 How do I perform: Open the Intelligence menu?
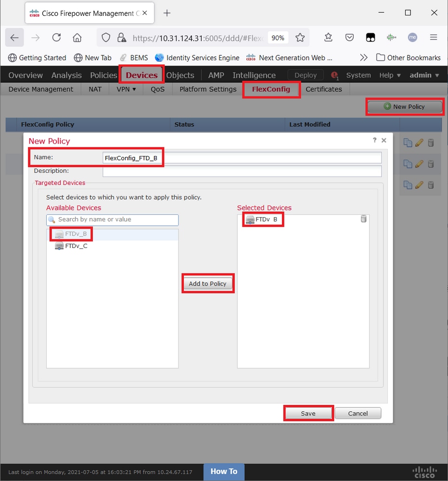click(254, 75)
